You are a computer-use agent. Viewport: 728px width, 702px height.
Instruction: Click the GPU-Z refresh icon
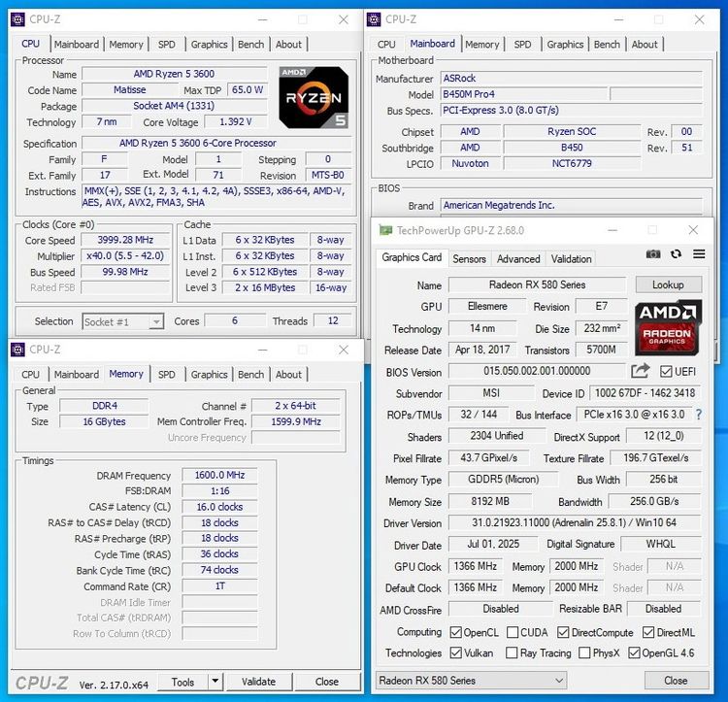click(x=676, y=254)
